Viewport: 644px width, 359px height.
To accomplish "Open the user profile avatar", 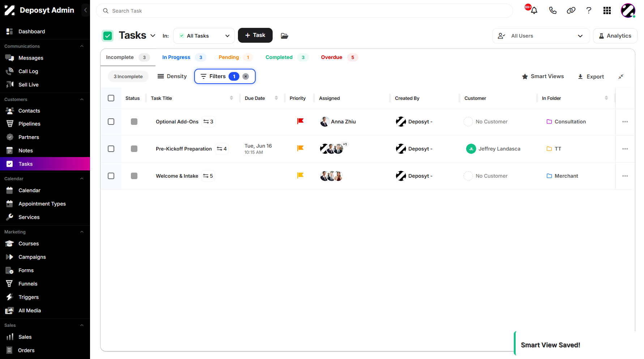I will [x=628, y=10].
